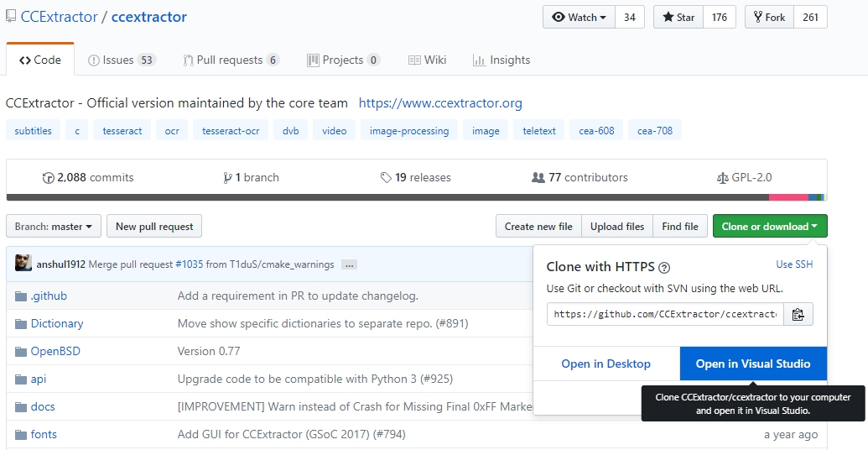The width and height of the screenshot is (868, 450).
Task: View the 176 stargazers count
Action: pyautogui.click(x=720, y=17)
